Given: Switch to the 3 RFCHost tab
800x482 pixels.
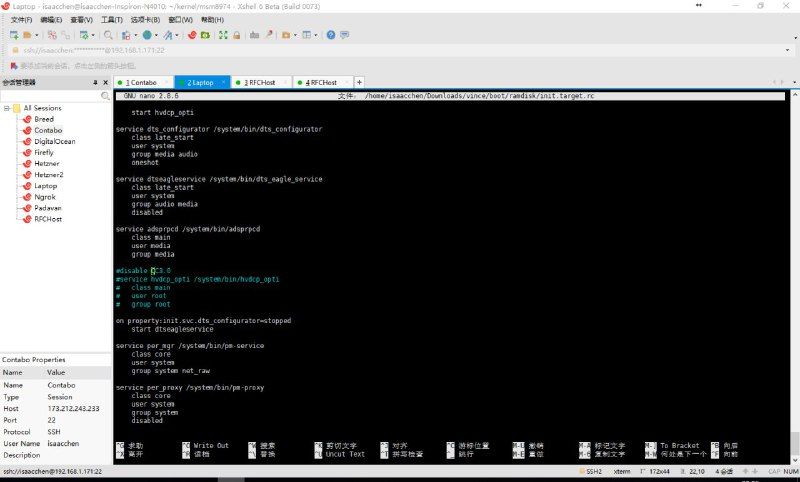Looking at the screenshot, I should click(x=260, y=83).
